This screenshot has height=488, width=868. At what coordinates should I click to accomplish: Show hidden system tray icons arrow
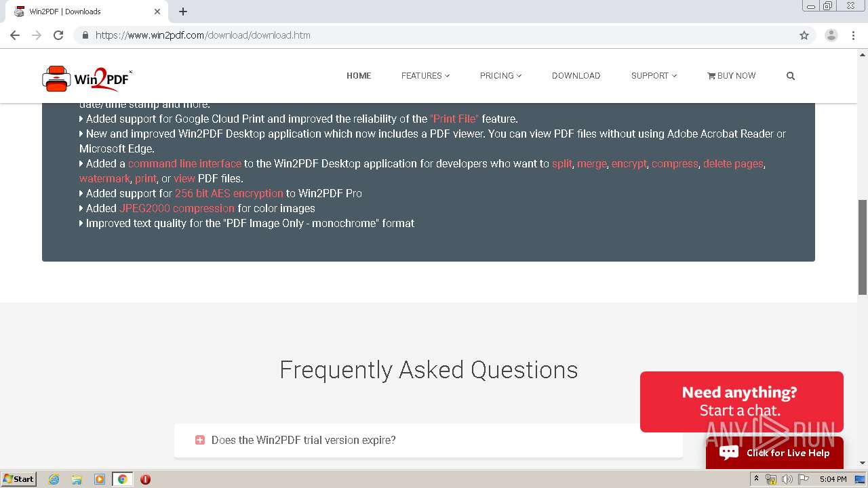point(756,479)
